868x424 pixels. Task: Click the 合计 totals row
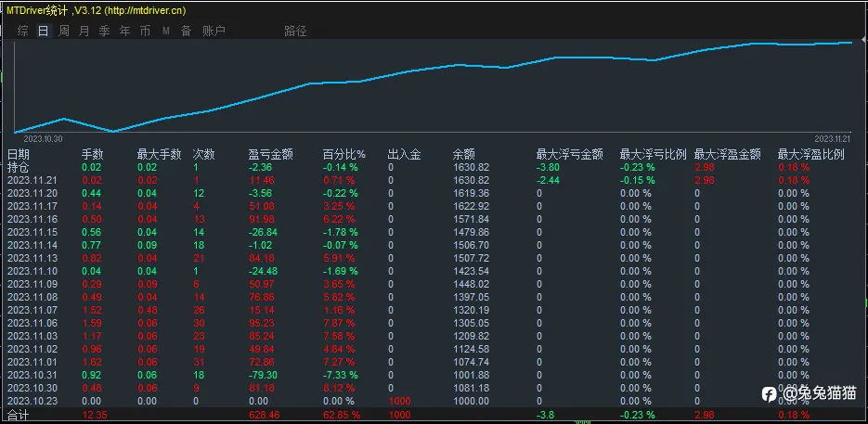point(426,415)
